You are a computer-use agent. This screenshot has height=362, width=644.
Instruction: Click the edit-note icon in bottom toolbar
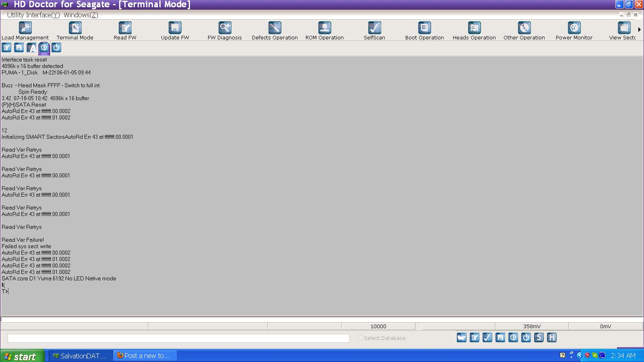pyautogui.click(x=475, y=337)
